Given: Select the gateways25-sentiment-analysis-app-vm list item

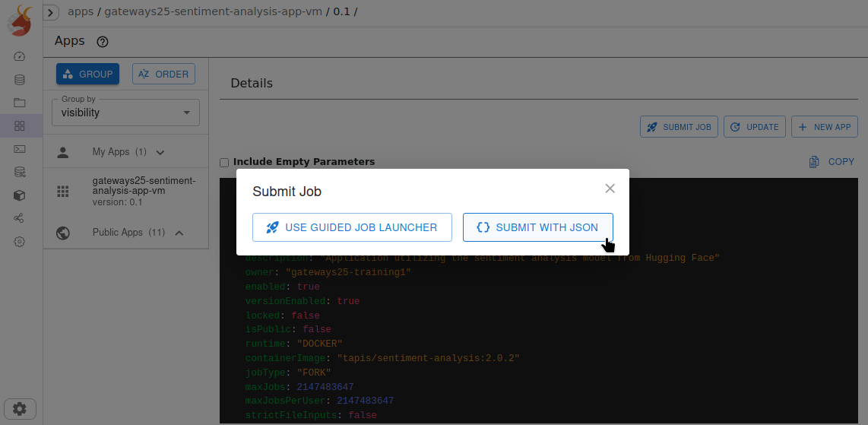Looking at the screenshot, I should click(x=125, y=191).
